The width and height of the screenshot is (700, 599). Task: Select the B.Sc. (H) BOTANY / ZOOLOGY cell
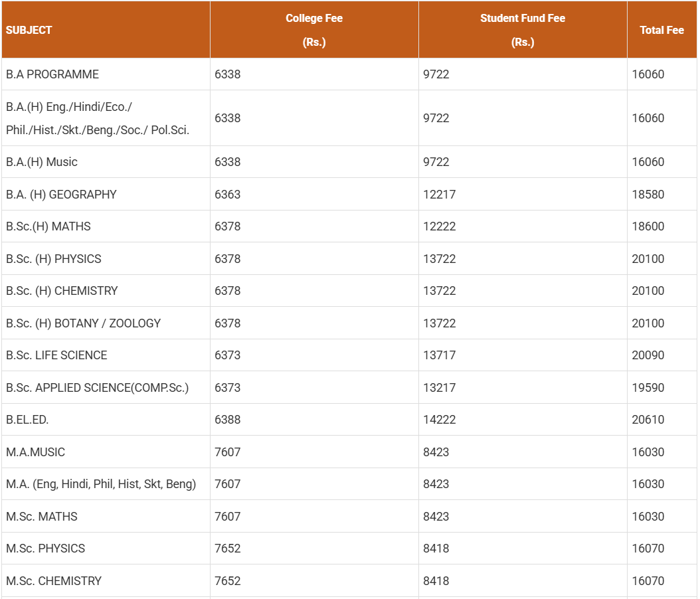[83, 323]
